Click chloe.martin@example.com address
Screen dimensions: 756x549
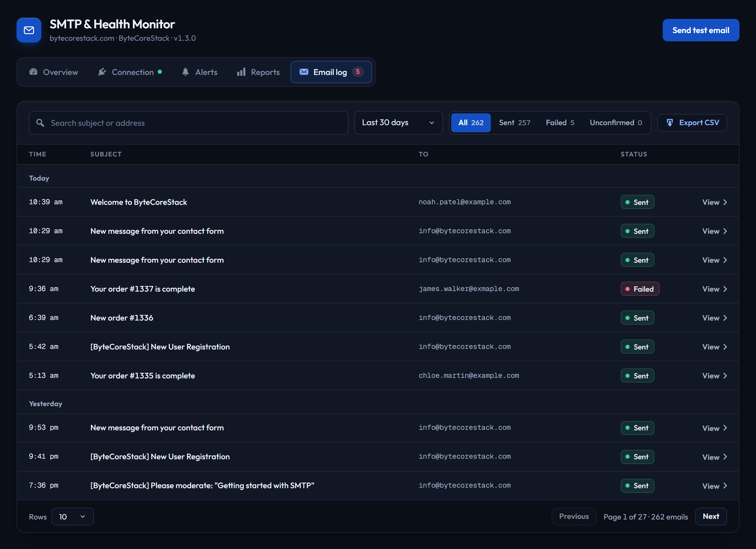(x=469, y=375)
